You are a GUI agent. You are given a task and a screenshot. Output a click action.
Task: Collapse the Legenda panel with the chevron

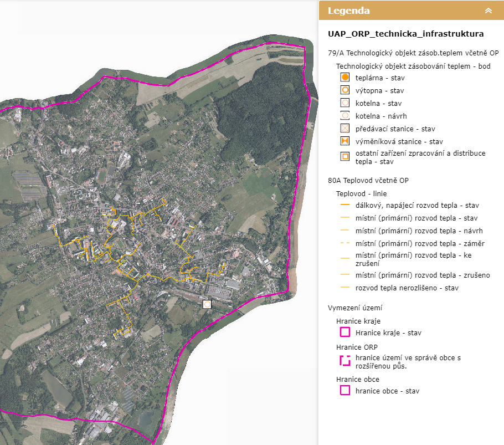pos(488,11)
